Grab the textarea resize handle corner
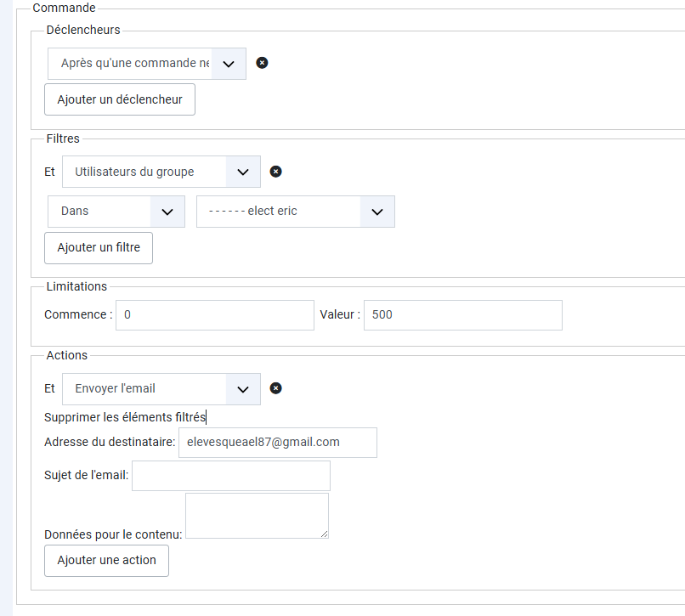 coord(324,534)
